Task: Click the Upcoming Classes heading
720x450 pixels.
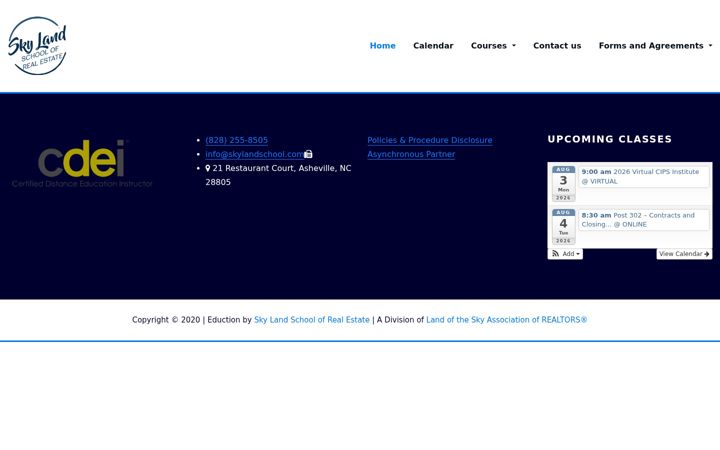Action: pos(610,139)
